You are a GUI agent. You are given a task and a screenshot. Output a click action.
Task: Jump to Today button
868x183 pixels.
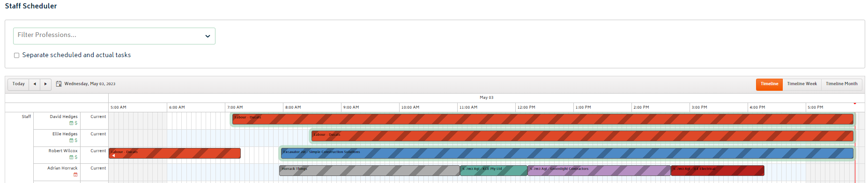click(18, 84)
